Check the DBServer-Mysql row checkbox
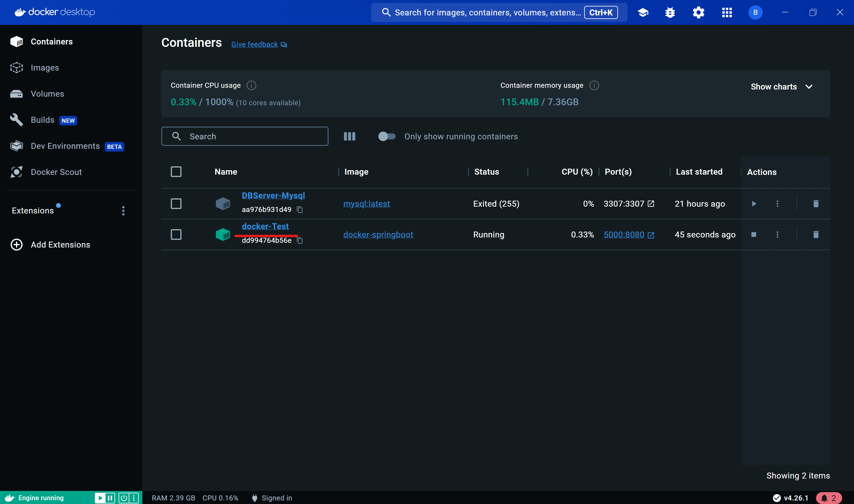This screenshot has width=854, height=504. pos(176,204)
